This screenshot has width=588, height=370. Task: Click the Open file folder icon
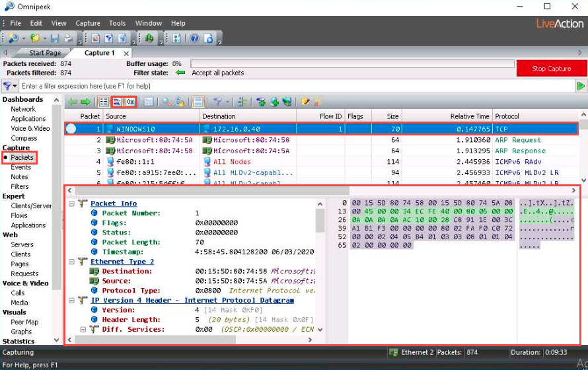click(x=35, y=38)
